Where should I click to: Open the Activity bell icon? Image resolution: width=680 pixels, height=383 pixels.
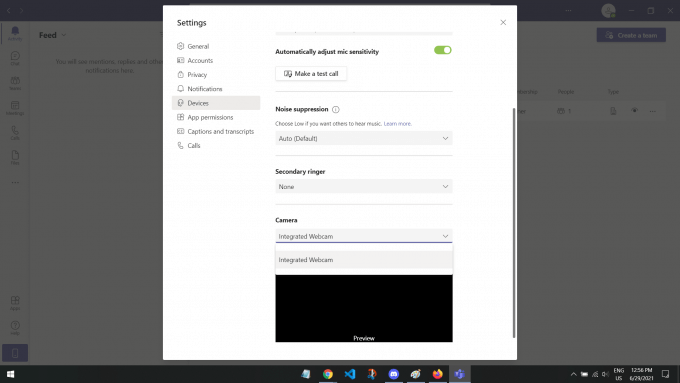coord(15,33)
